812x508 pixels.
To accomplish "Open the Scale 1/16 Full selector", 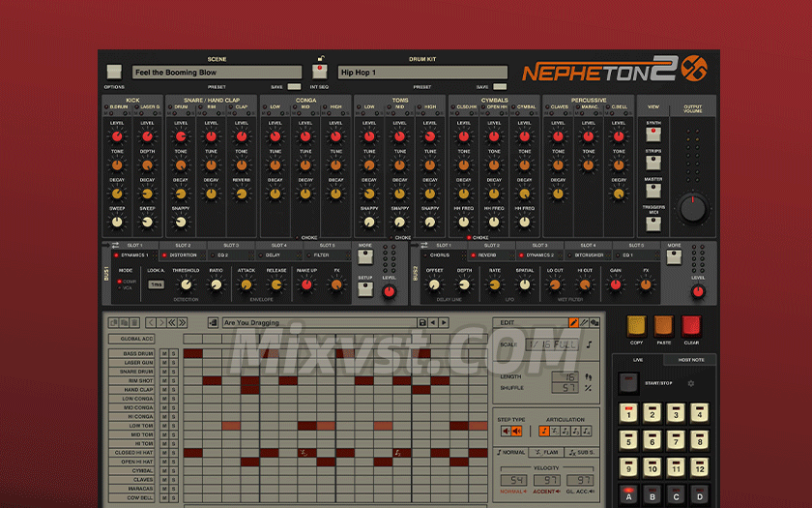I will click(551, 345).
